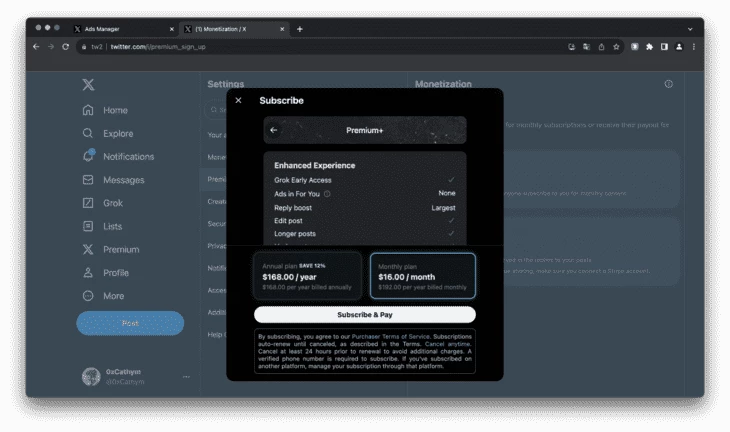Click the X logo in sidebar
730x432 pixels.
[88, 84]
